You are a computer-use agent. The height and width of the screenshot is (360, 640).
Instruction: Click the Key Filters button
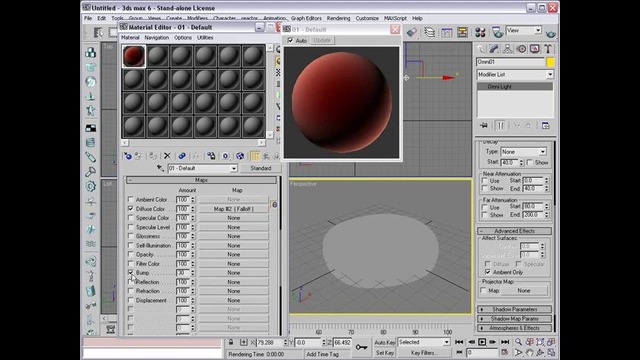424,353
